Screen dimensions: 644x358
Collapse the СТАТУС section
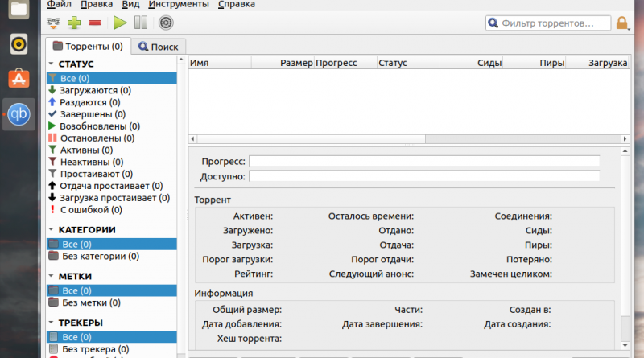click(x=52, y=64)
